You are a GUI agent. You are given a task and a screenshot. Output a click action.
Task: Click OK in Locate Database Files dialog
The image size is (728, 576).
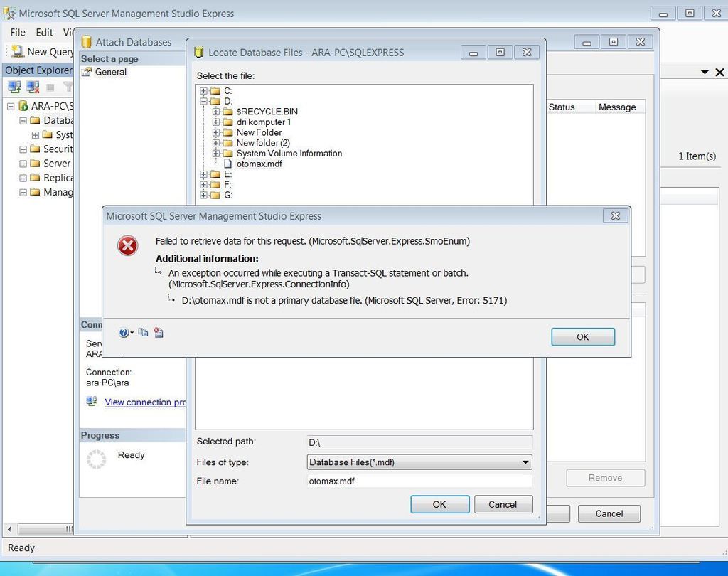click(439, 504)
